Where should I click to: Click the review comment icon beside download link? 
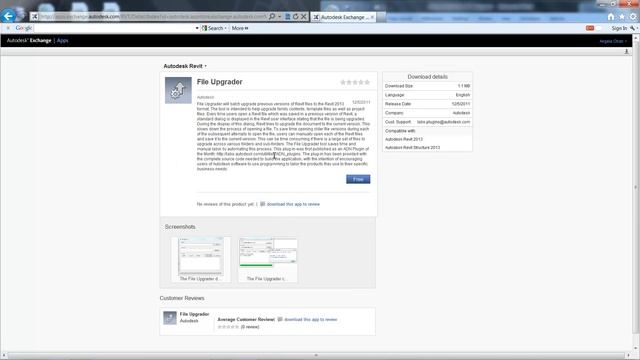262,204
